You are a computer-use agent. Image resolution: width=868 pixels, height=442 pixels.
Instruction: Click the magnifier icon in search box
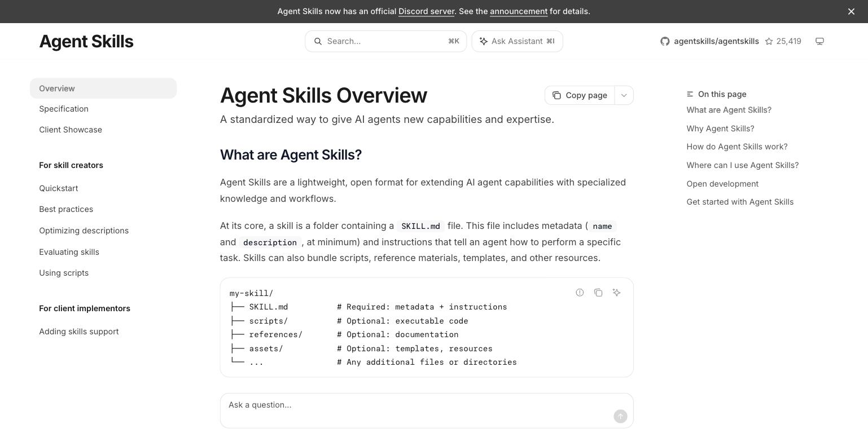pos(318,41)
